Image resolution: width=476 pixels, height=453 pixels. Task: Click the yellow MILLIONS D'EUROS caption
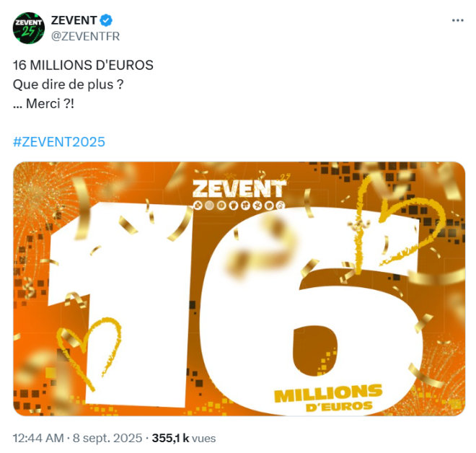point(328,398)
